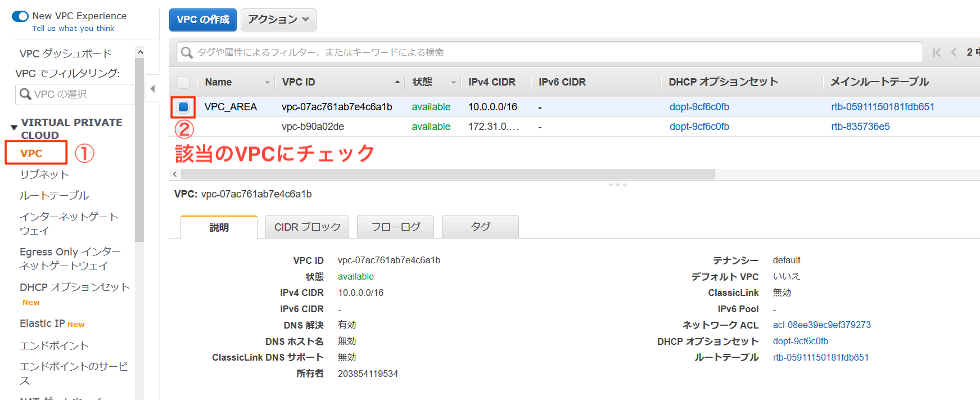Go to previous page of results
Screen dimensions: 980x400
click(954, 52)
